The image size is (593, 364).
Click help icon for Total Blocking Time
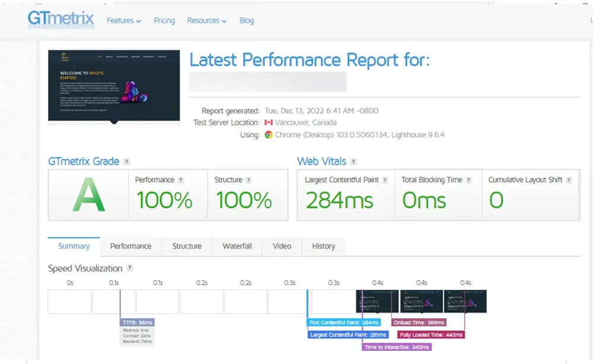coord(469,180)
